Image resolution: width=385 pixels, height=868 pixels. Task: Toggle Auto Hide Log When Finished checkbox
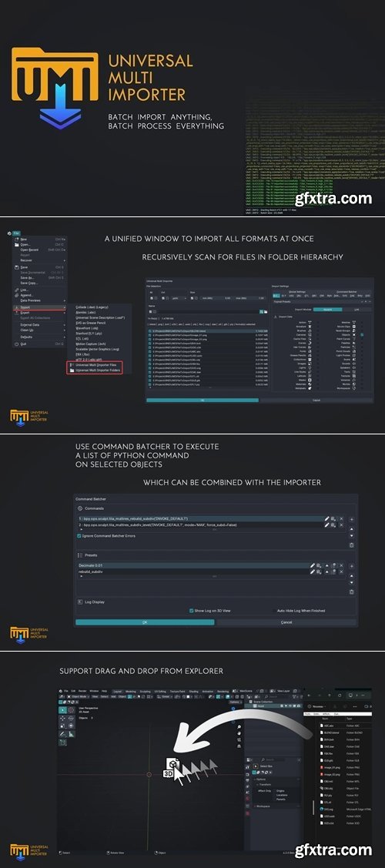tap(273, 611)
